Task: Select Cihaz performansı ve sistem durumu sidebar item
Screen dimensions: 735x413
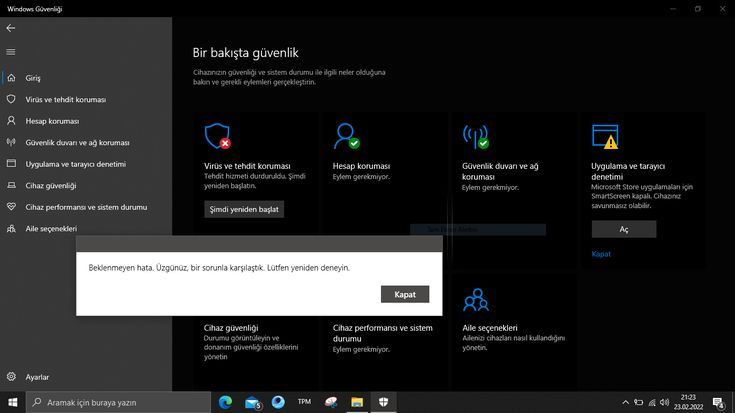Action: pyautogui.click(x=86, y=207)
